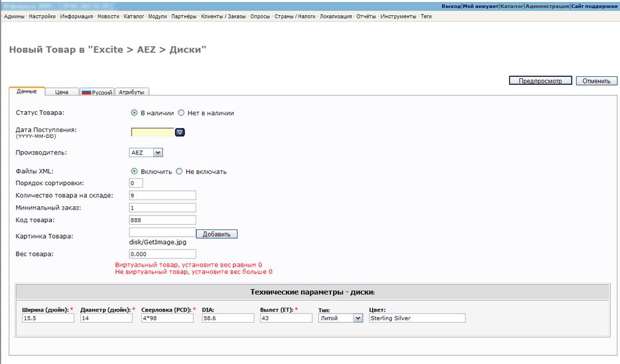Open the Отчёты menu
The width and height of the screenshot is (620, 364).
[x=366, y=17]
